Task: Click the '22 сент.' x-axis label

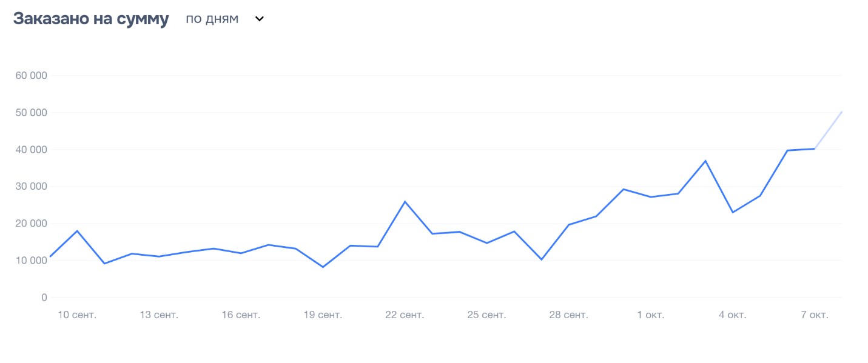Action: (405, 315)
